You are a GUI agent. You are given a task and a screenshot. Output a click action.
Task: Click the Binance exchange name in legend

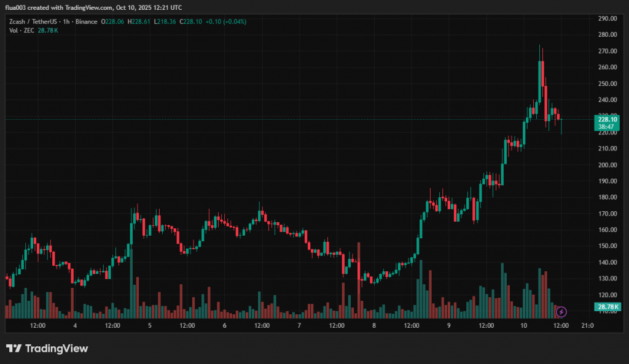tap(87, 21)
